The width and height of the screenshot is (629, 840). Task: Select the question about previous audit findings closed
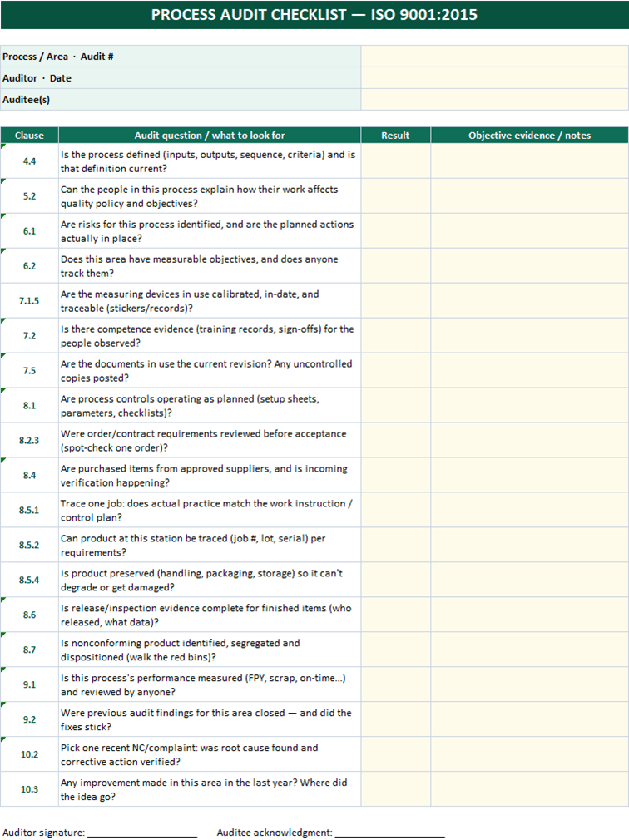coord(210,719)
